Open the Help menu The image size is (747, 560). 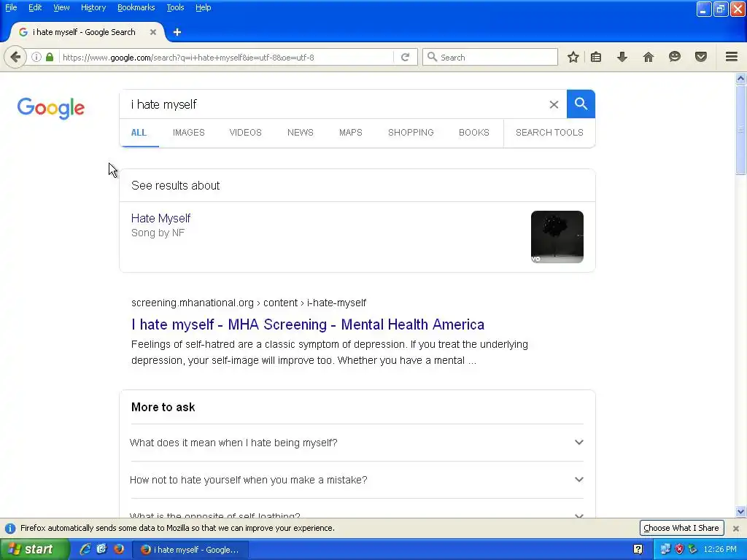pos(203,7)
